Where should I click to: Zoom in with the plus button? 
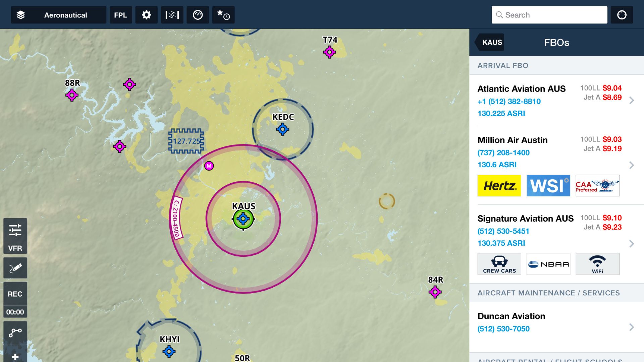(15, 356)
